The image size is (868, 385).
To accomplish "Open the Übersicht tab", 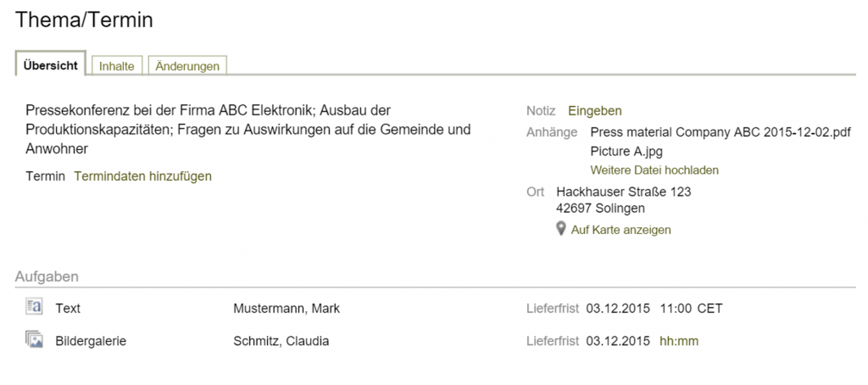I will point(50,65).
